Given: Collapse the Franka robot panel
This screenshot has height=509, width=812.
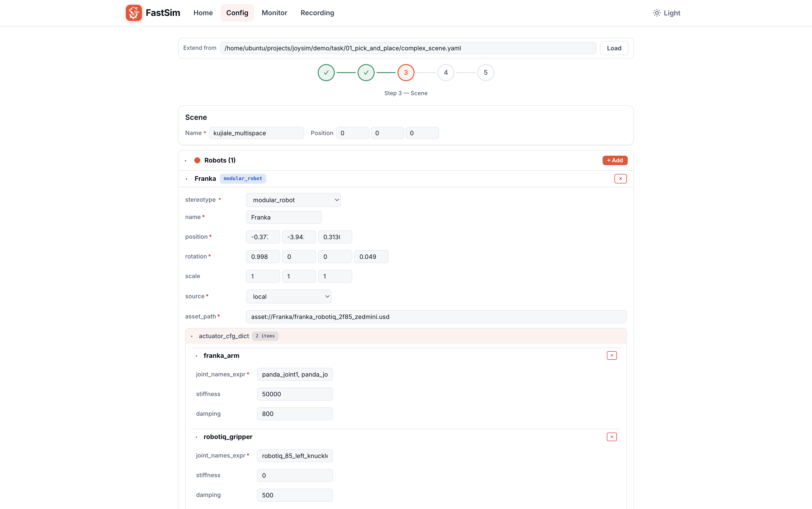Looking at the screenshot, I should (x=187, y=179).
